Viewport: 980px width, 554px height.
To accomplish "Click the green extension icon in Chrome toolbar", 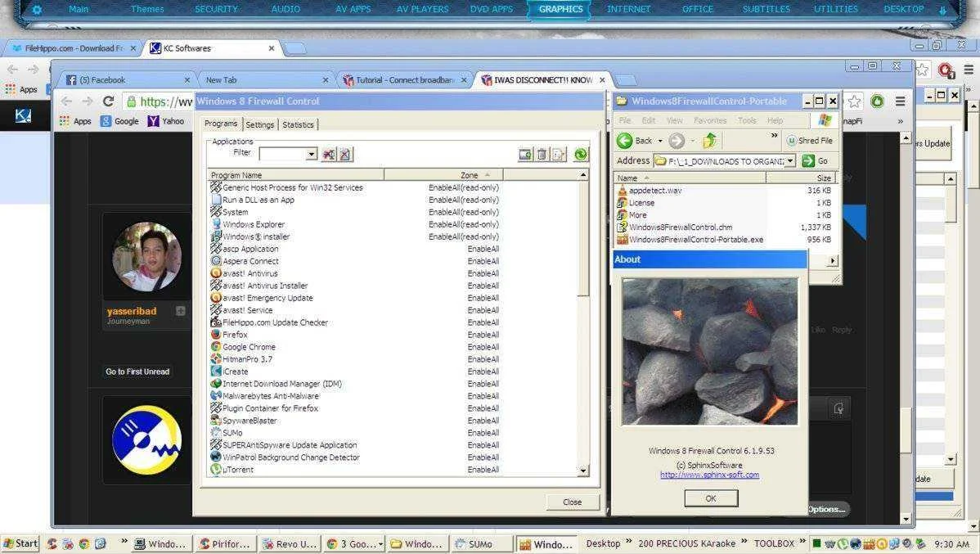I will (878, 101).
